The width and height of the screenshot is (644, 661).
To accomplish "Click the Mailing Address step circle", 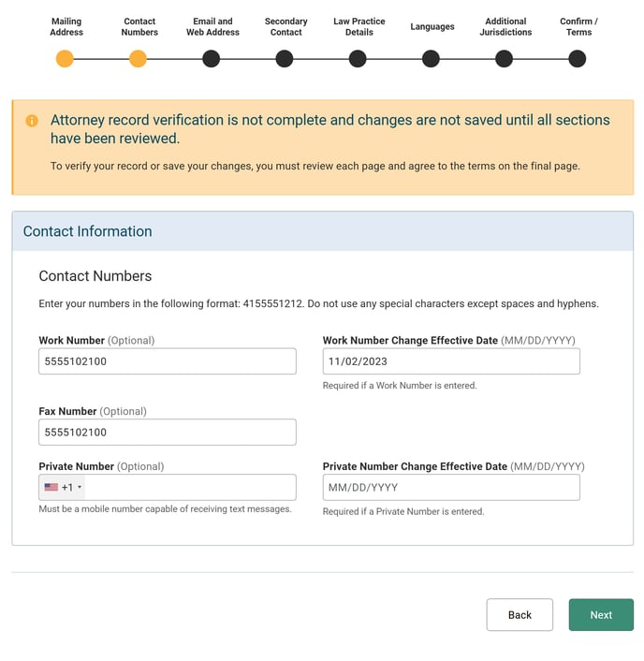I will coord(65,59).
